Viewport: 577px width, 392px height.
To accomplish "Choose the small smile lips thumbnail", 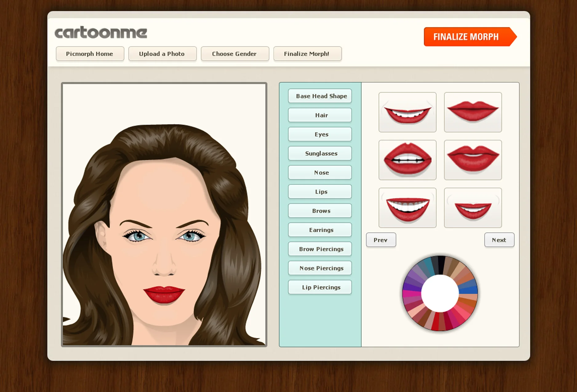I will click(x=473, y=208).
